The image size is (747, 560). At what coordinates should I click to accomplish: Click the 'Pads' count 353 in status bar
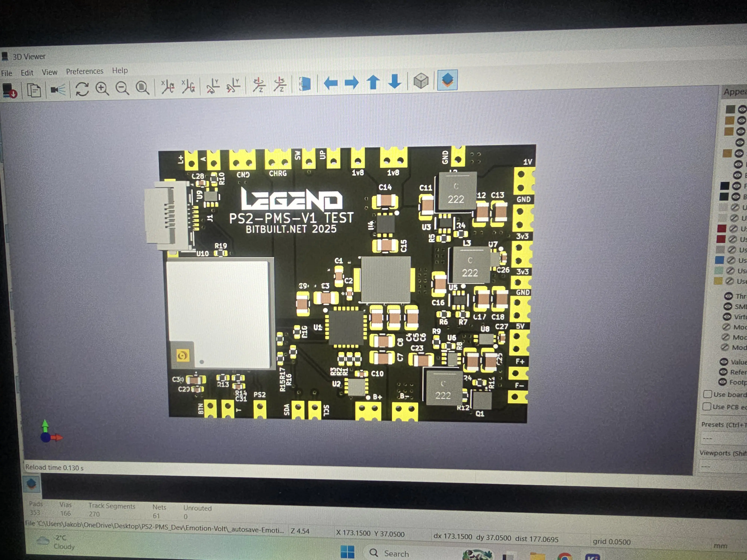tap(35, 512)
